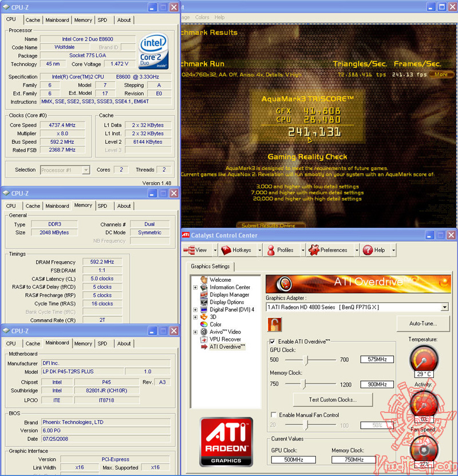Open the Processor #1 selection dropdown
This screenshot has height=476, width=458.
[86, 170]
